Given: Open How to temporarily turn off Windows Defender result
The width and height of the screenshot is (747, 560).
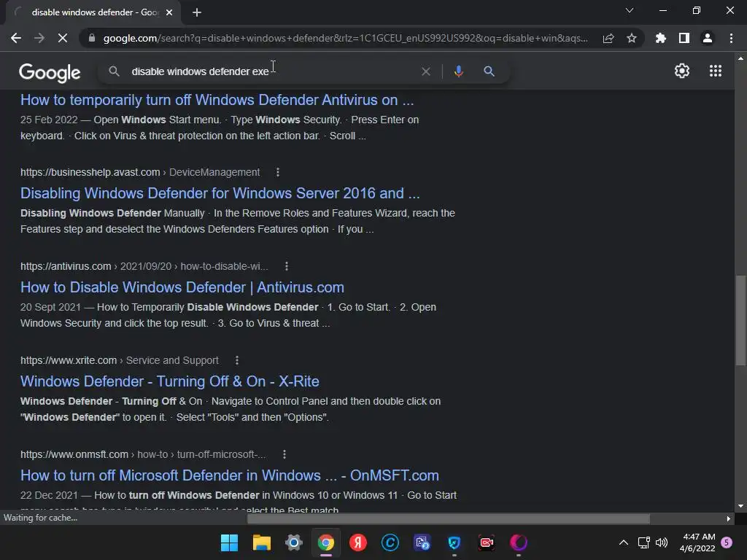Looking at the screenshot, I should coord(217,100).
